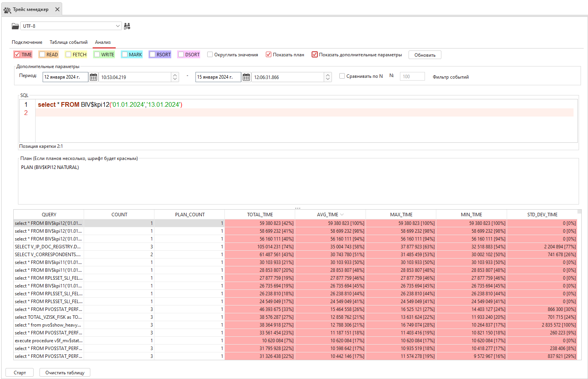Click the binoculars search icon
Image resolution: width=588 pixels, height=379 pixels.
pos(127,26)
